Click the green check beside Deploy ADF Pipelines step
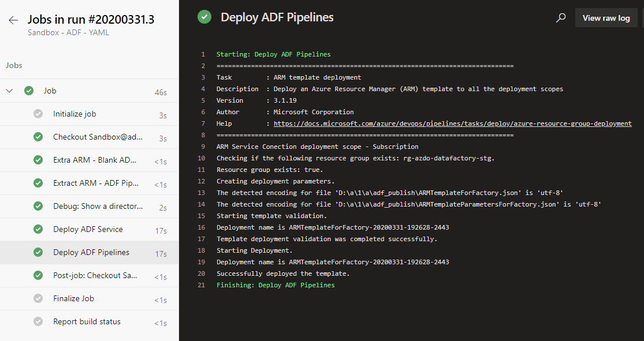 [38, 252]
